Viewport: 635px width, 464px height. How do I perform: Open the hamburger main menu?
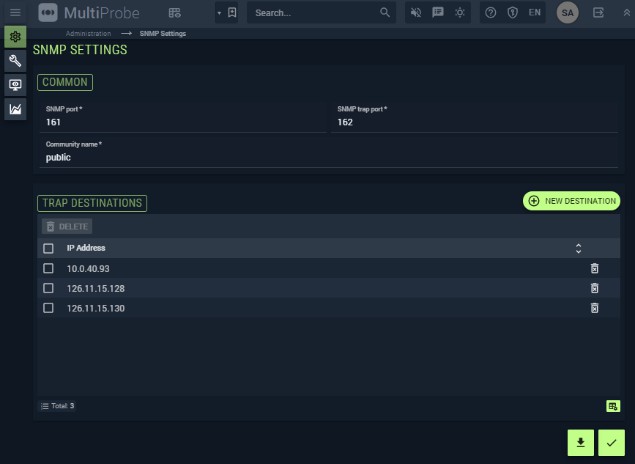(15, 13)
